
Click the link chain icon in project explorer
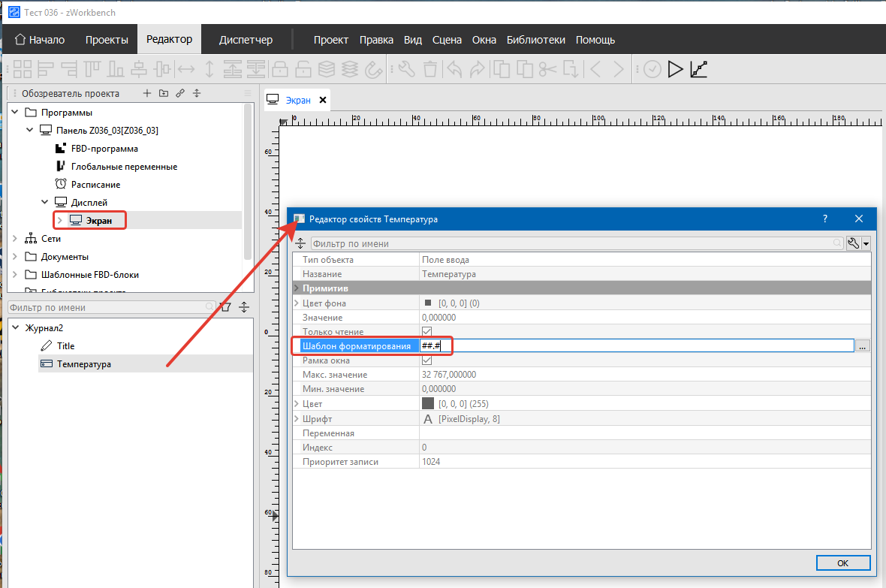coord(180,94)
